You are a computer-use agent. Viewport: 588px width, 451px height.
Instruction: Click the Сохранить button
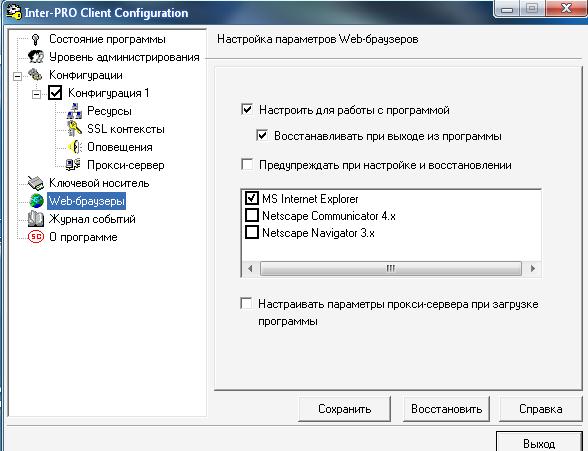[x=344, y=409]
